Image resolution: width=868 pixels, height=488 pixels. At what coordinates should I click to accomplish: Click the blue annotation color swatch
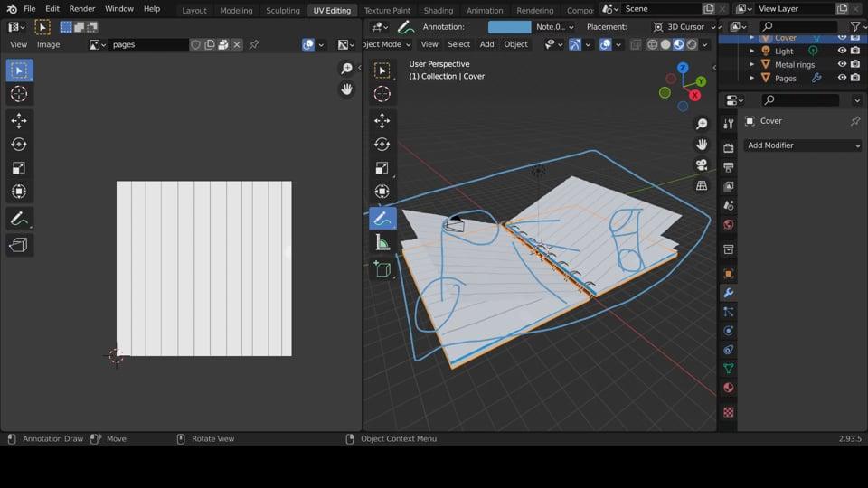coord(509,27)
